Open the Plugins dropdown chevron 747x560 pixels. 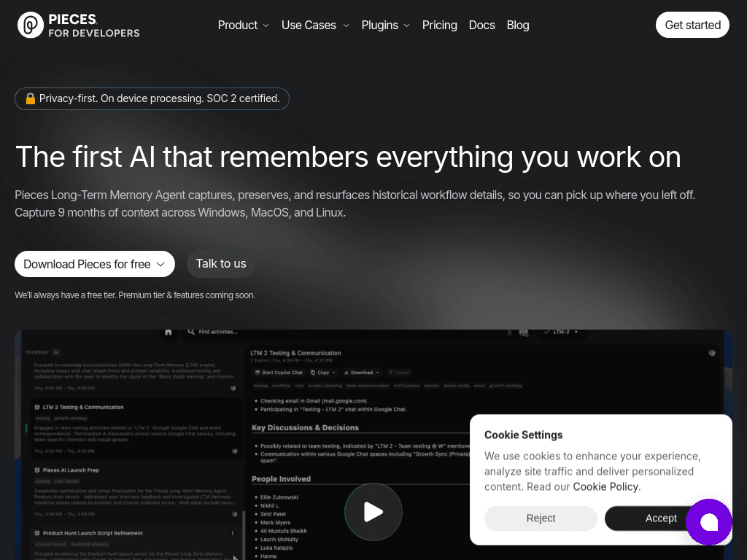point(407,26)
